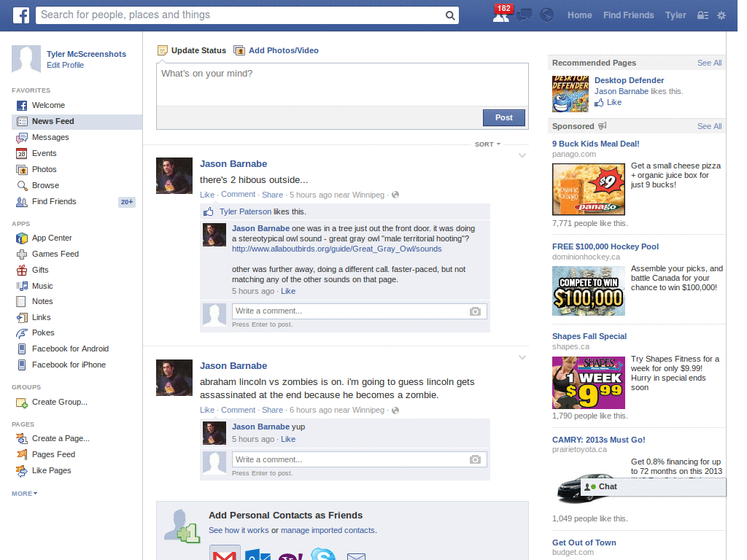Click the Browse magnifier icon
747x560 pixels.
click(x=22, y=186)
